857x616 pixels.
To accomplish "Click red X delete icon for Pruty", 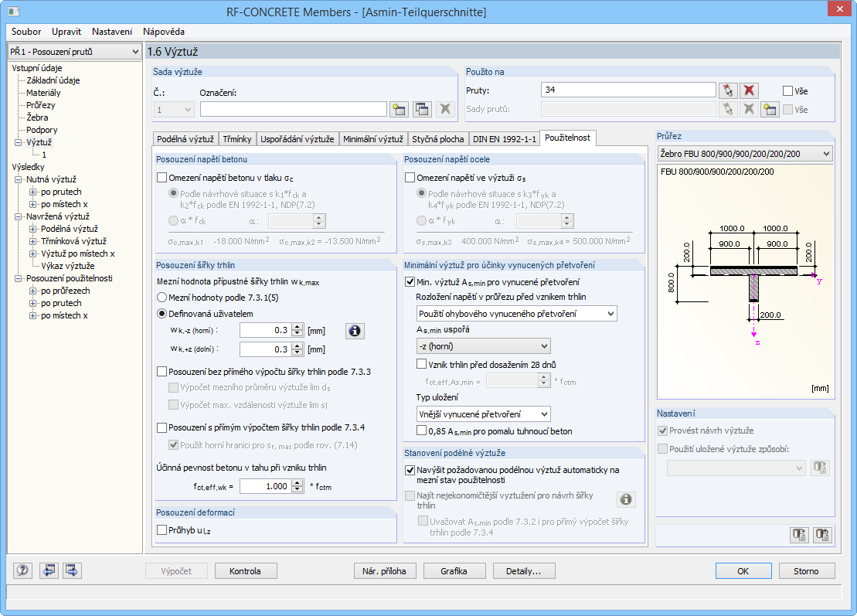I will coord(750,90).
